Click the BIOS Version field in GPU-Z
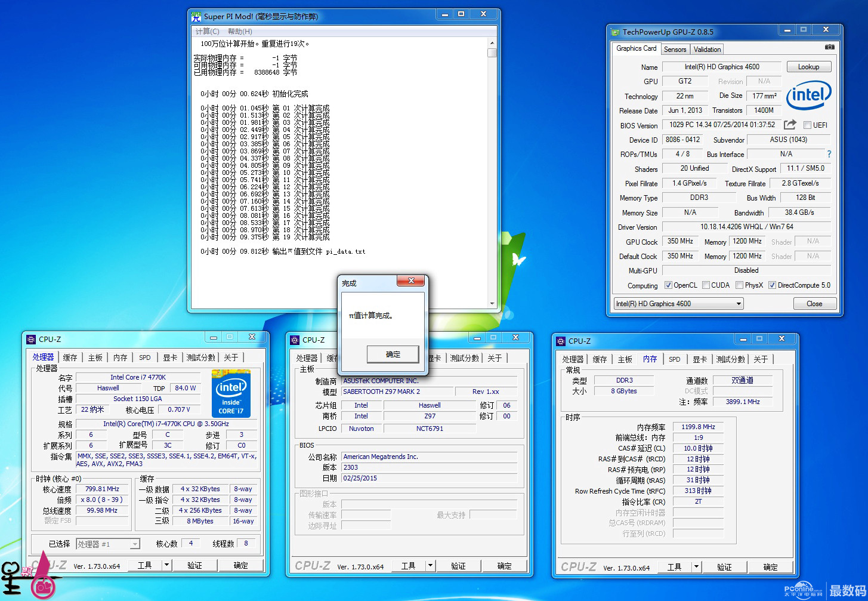Screen dimensions: 868x601 pos(722,125)
